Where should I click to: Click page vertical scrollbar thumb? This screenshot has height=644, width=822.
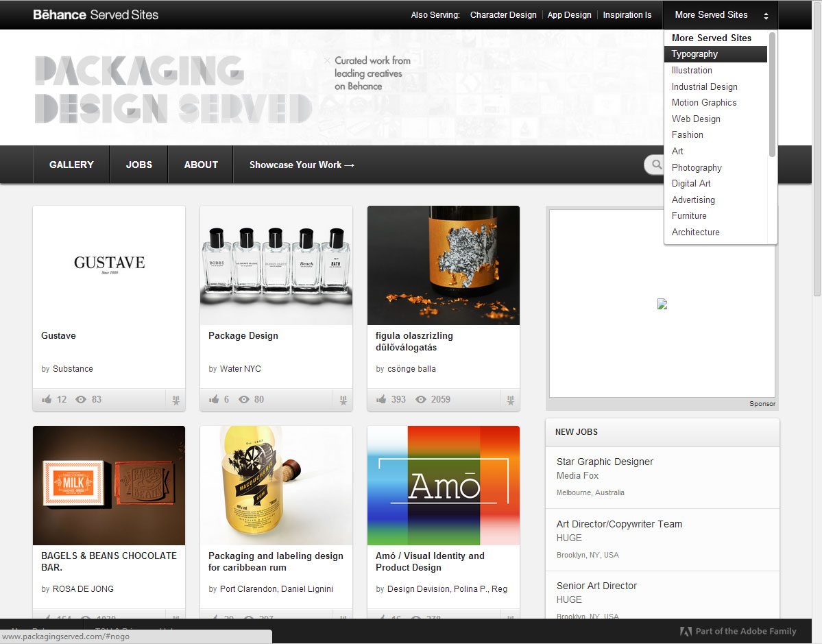tap(817, 150)
